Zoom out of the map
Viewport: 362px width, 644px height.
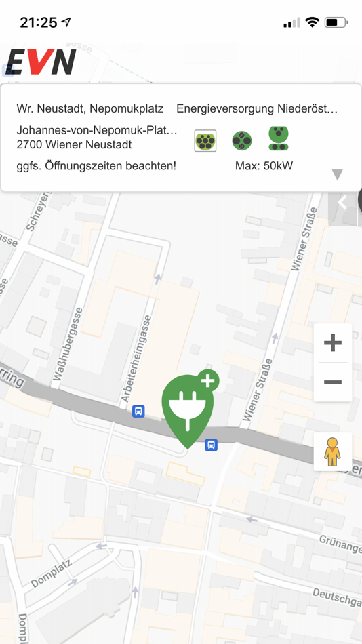[333, 382]
